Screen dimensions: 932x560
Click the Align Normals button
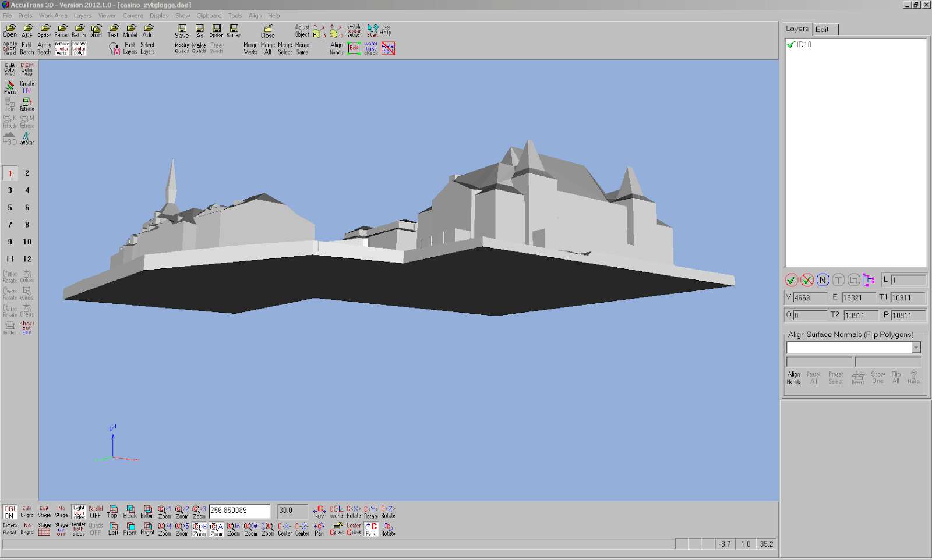[x=794, y=378]
